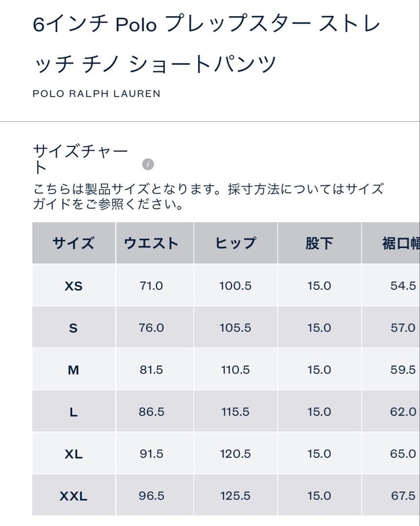Click the 裾口幅 column header

click(400, 243)
